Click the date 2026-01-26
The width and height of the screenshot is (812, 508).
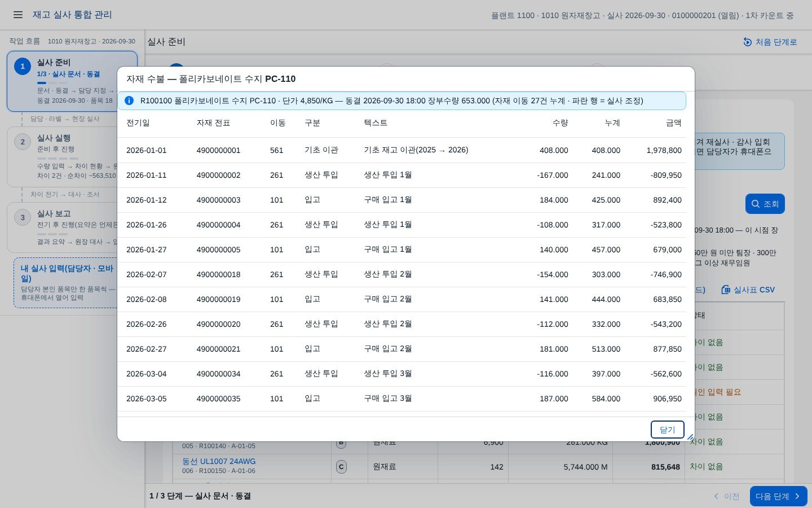click(147, 225)
